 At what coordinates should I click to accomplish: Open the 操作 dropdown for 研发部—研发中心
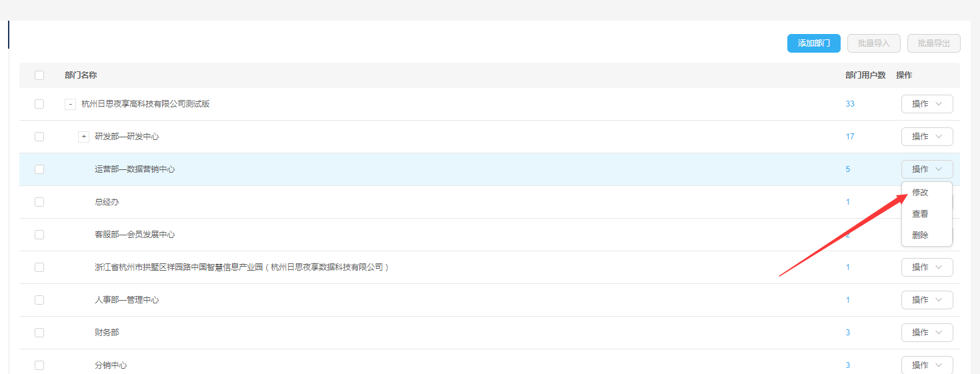[927, 137]
